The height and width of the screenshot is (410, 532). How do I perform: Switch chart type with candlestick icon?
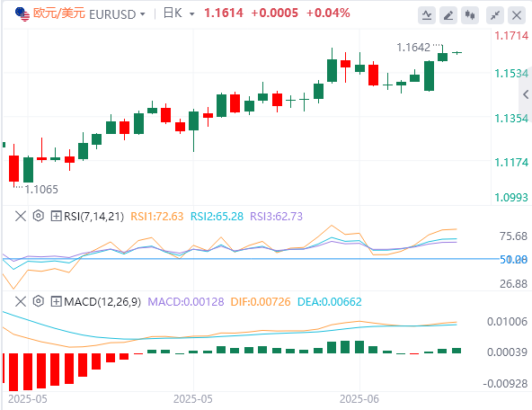point(470,15)
